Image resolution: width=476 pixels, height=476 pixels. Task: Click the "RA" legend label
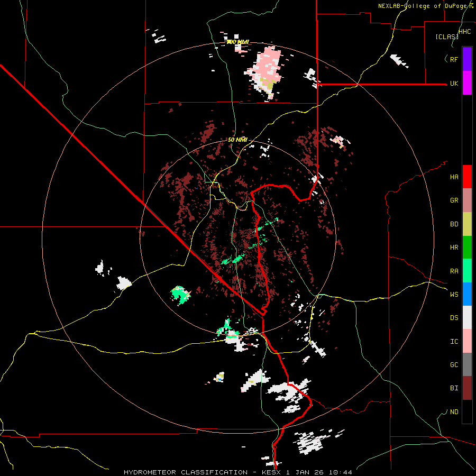tap(454, 271)
